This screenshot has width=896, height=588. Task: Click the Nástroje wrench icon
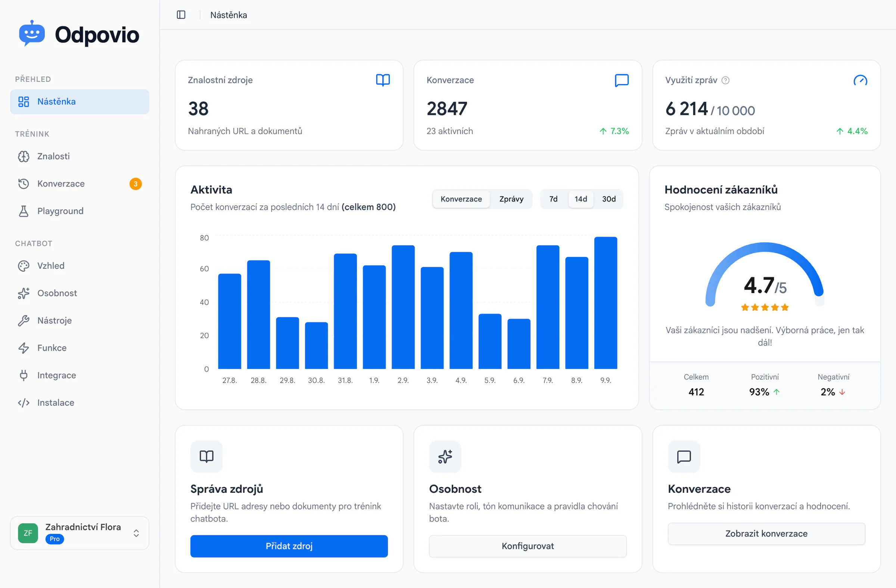tap(24, 321)
